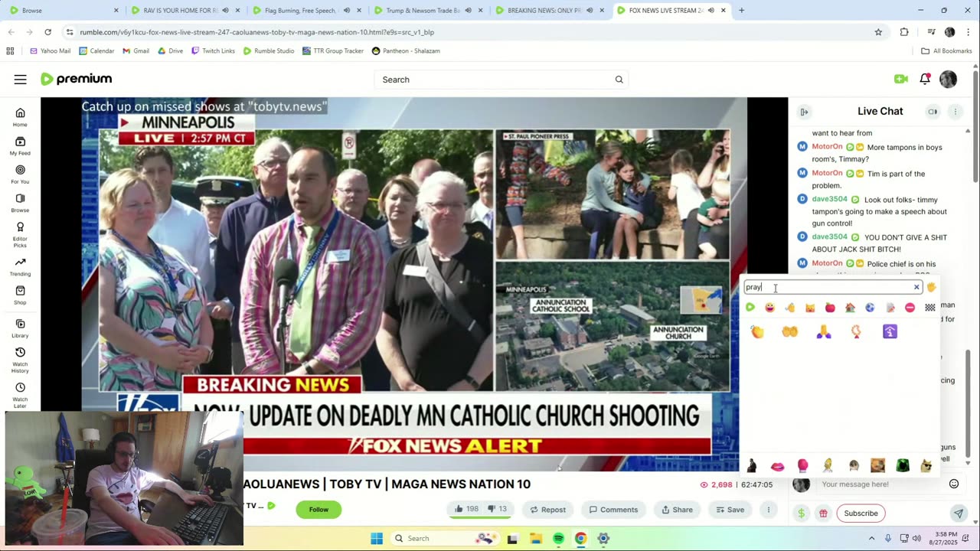The image size is (980, 551).
Task: Select the house places emoji category
Action: (850, 308)
